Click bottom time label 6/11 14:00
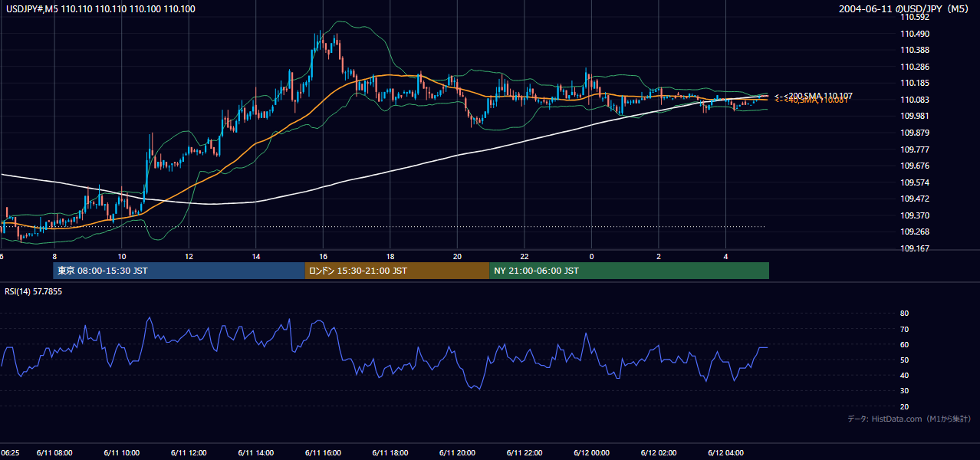This screenshot has width=980, height=460. [256, 452]
